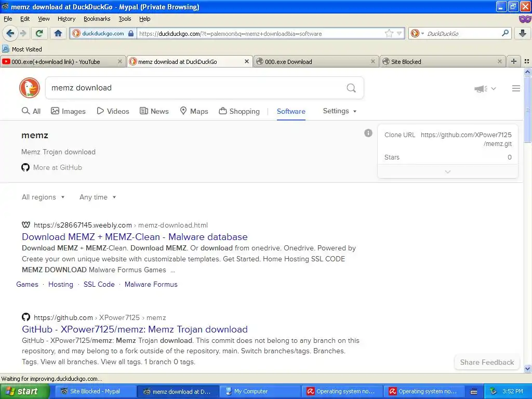532x399 pixels.
Task: Open the DuckDuckGo hamburger menu
Action: click(516, 88)
